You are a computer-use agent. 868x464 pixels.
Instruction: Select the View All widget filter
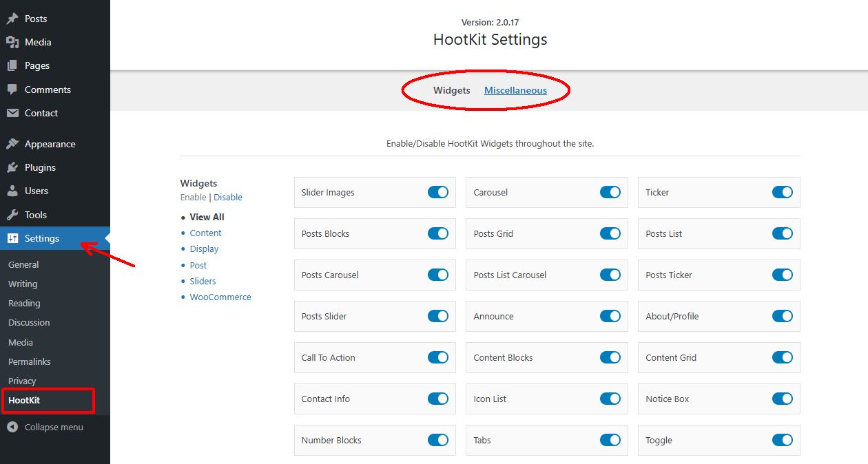tap(207, 217)
